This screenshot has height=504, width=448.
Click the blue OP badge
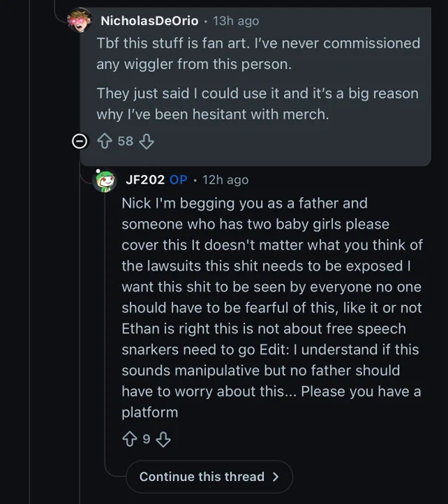pyautogui.click(x=178, y=179)
